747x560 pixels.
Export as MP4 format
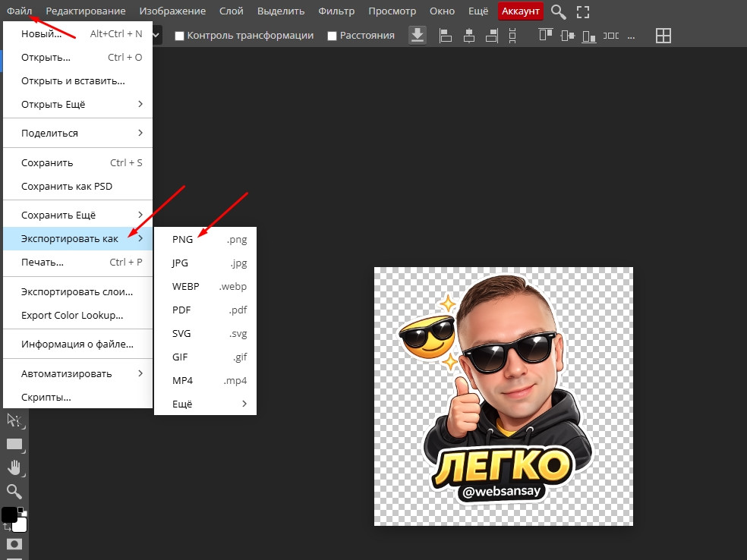(205, 380)
